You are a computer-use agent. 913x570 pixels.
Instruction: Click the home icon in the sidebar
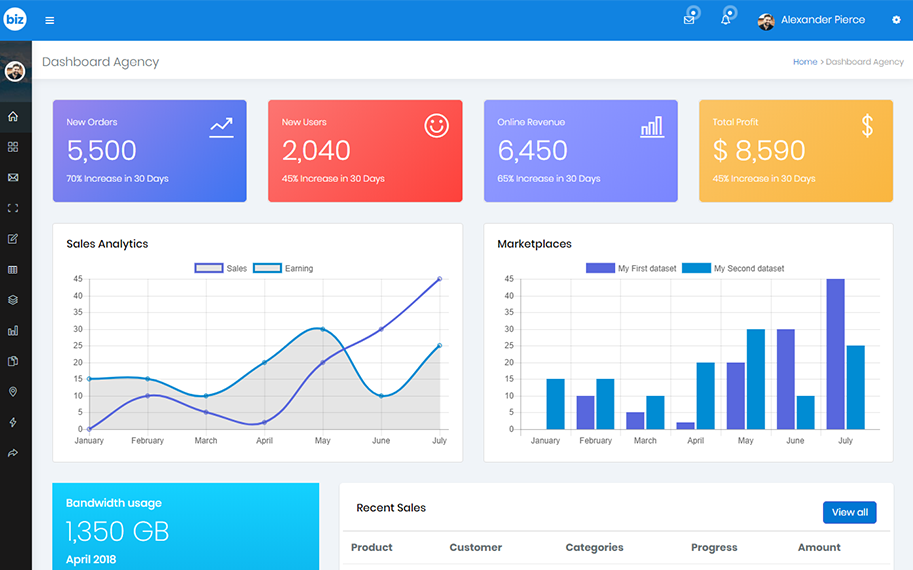tap(13, 116)
